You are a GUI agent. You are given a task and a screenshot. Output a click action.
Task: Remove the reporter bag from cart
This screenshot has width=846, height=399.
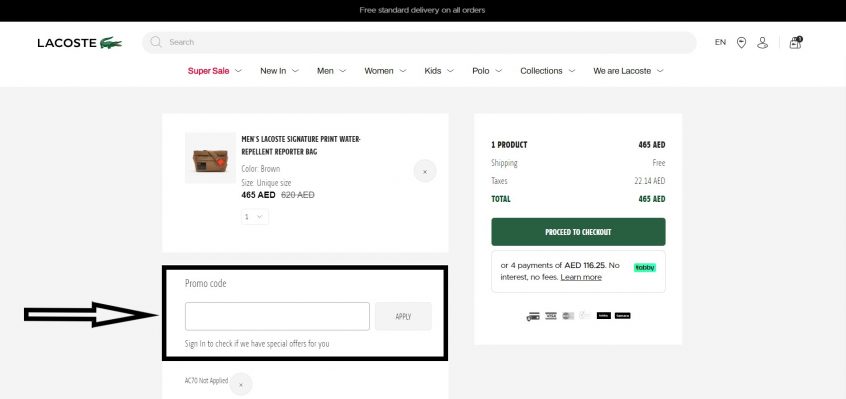(425, 171)
